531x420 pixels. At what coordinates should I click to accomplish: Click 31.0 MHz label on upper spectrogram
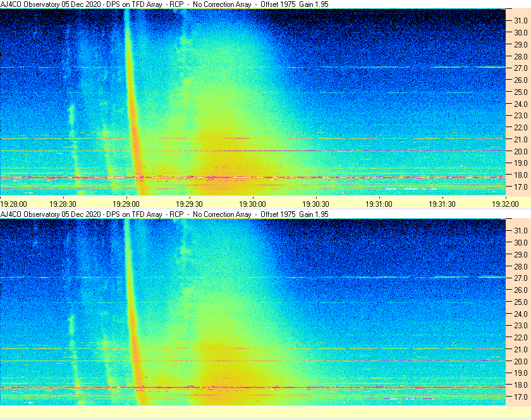[521, 21]
